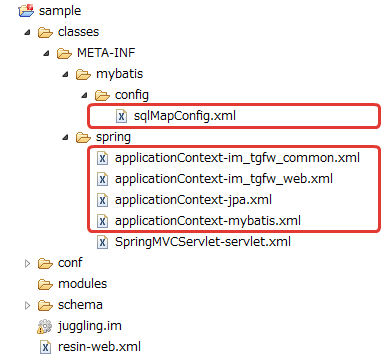
Task: Collapse the classes folder
Action: click(28, 33)
